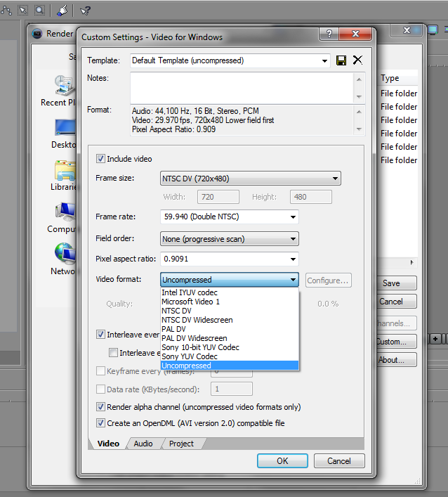Image resolution: width=448 pixels, height=497 pixels.
Task: Save the current template with the floppy icon
Action: (342, 60)
